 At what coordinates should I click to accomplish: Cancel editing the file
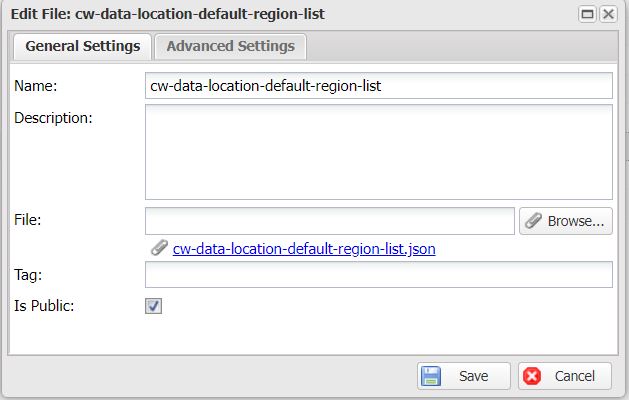click(x=564, y=376)
